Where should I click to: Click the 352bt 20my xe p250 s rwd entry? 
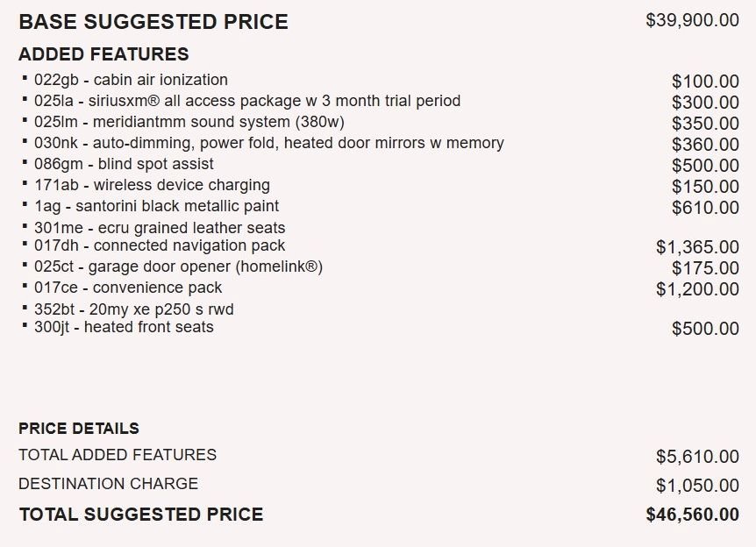pyautogui.click(x=134, y=309)
